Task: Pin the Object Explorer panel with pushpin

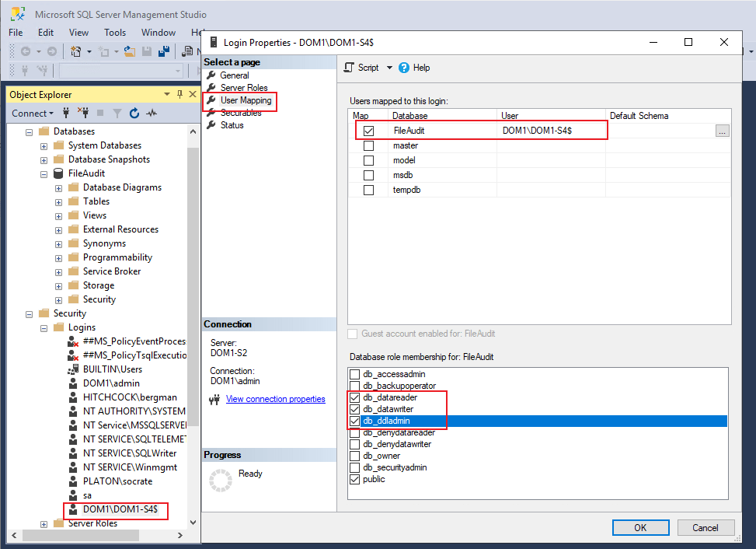Action: point(180,94)
